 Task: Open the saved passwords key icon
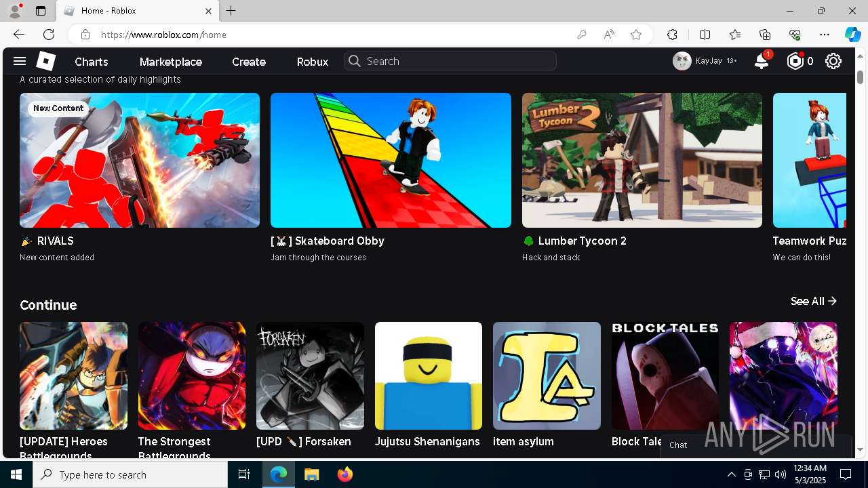[581, 35]
